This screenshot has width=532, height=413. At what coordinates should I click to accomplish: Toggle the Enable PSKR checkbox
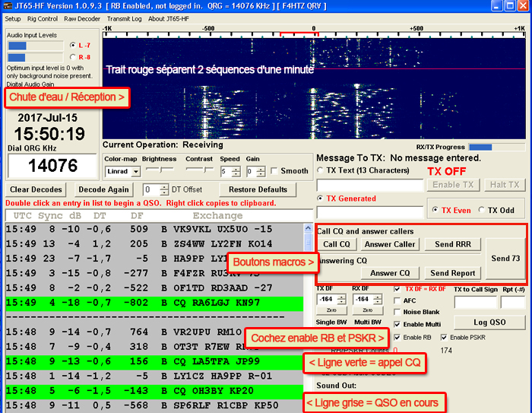point(444,337)
